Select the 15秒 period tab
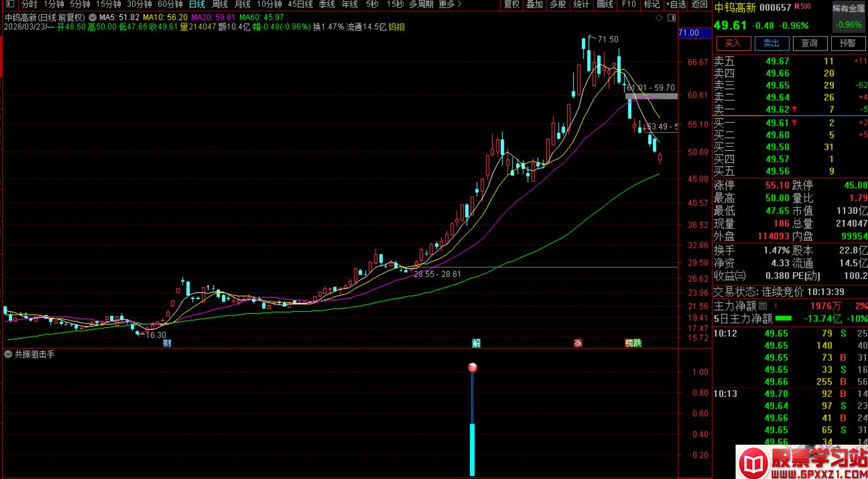Viewport: 868px width, 479px height. pos(395,4)
